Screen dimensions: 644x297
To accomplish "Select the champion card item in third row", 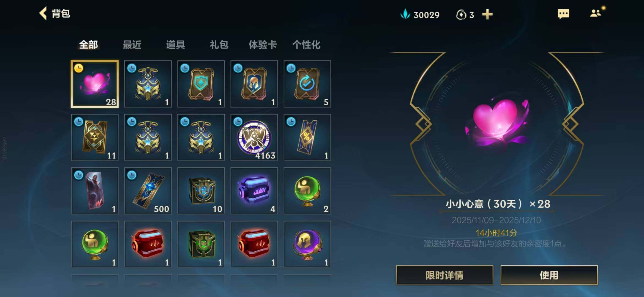I will click(95, 191).
